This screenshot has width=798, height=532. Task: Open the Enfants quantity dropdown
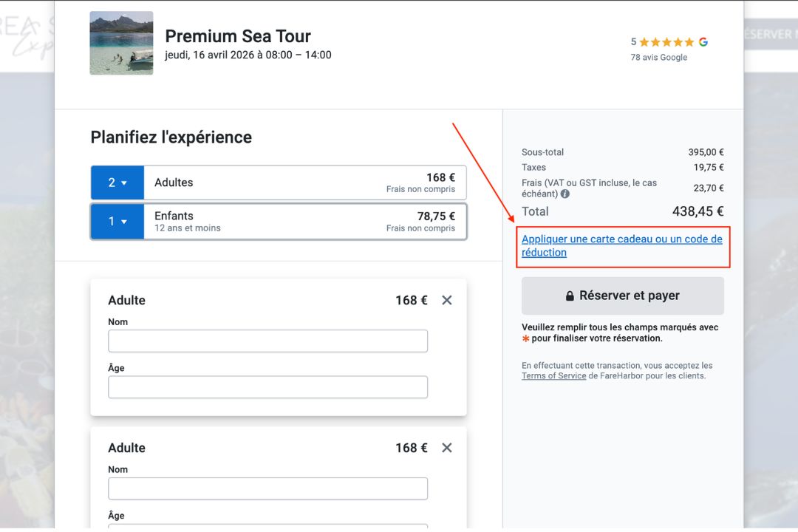coord(117,222)
